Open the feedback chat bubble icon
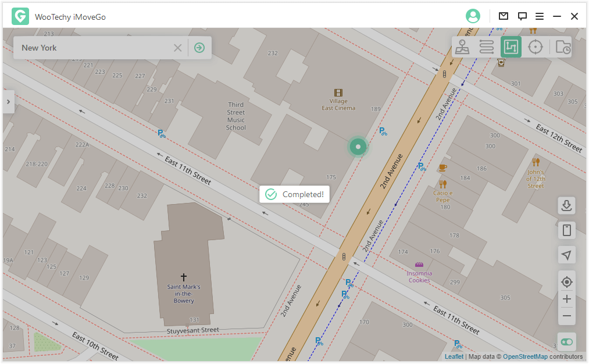This screenshot has width=589, height=364. [x=522, y=16]
